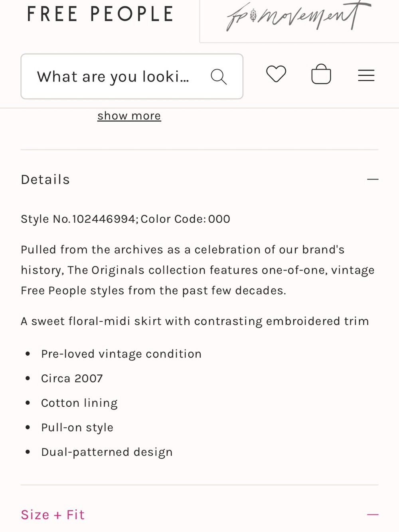This screenshot has width=399, height=532.
Task: Click the Style No. 102446994 text
Action: click(x=79, y=219)
